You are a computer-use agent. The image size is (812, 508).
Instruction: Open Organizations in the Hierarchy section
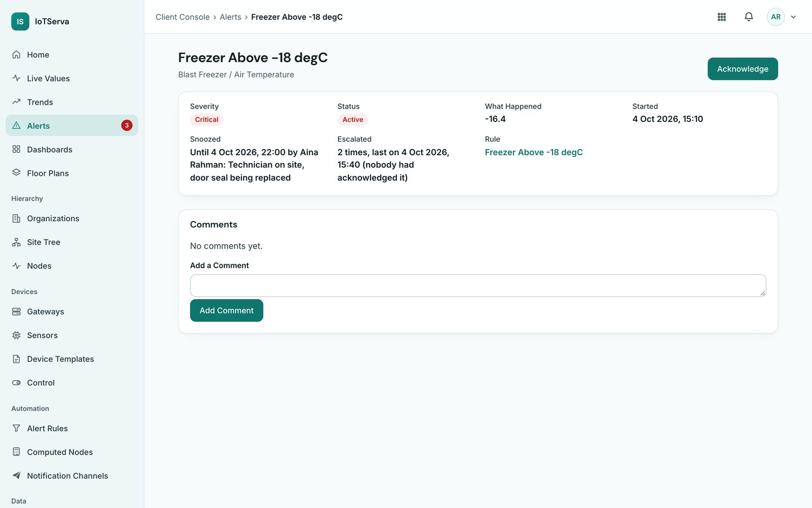click(x=72, y=218)
